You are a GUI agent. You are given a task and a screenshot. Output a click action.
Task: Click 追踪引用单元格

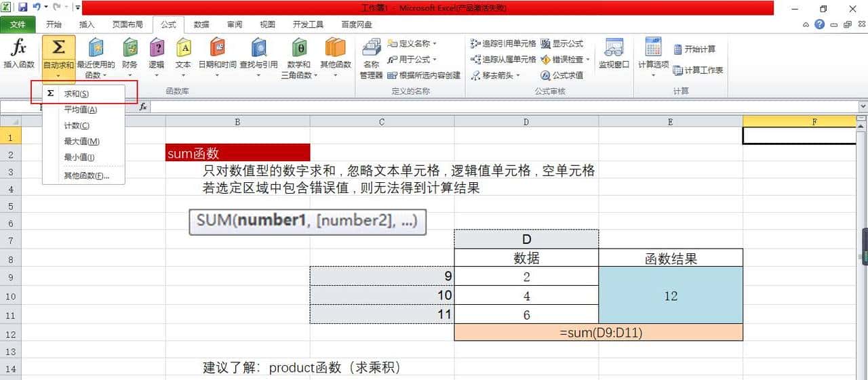pos(503,43)
